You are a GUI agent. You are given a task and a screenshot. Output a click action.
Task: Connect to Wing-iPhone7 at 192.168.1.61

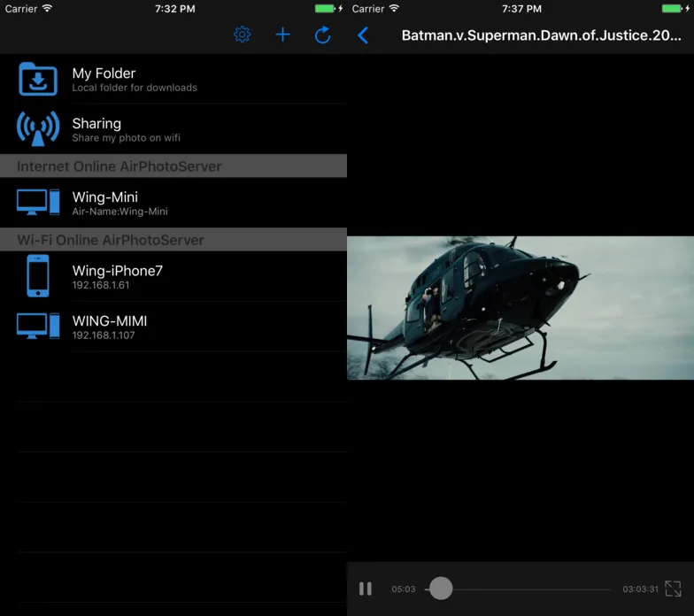pyautogui.click(x=177, y=276)
